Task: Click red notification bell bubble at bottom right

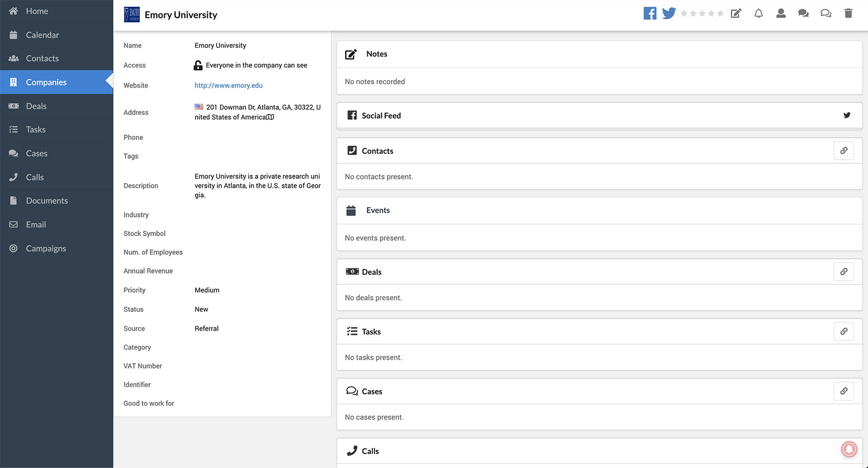Action: click(x=849, y=449)
